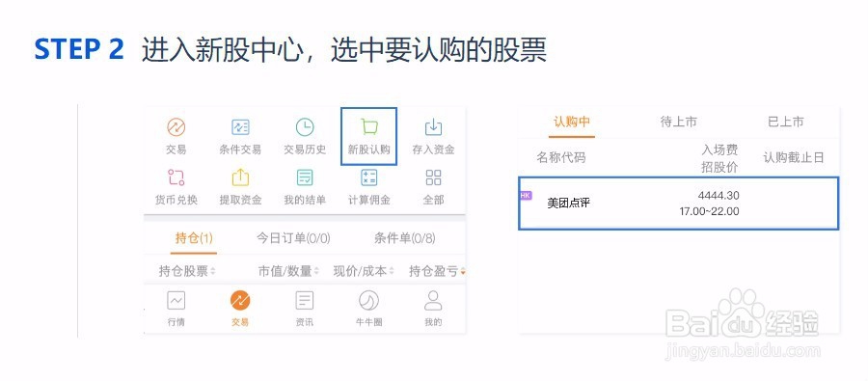The image size is (868, 381).
Task: Open 货币兑换 currency exchange icon
Action: tap(176, 177)
